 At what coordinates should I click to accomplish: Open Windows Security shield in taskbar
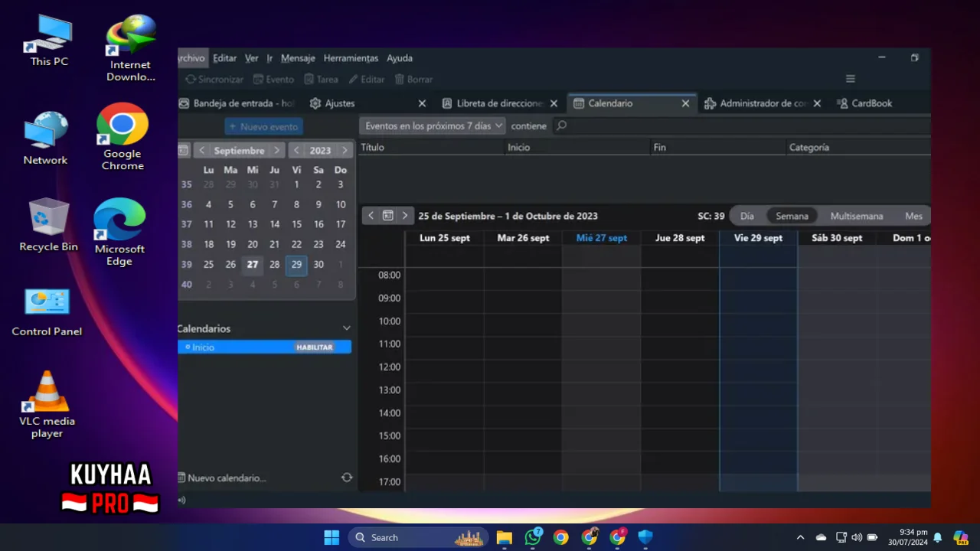[645, 537]
